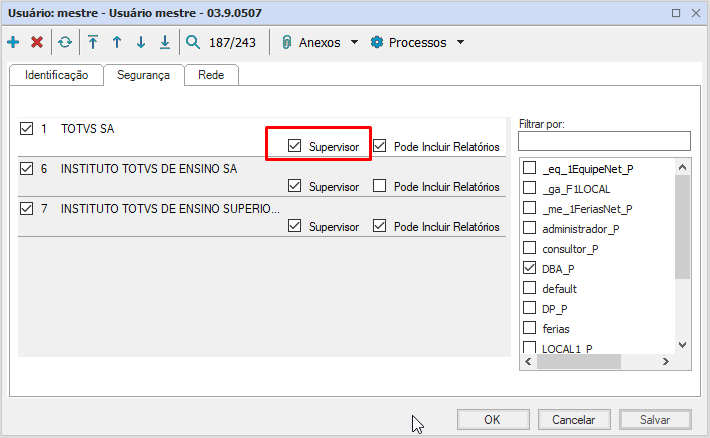
Task: Click profile list scroll right arrow
Action: (666, 361)
